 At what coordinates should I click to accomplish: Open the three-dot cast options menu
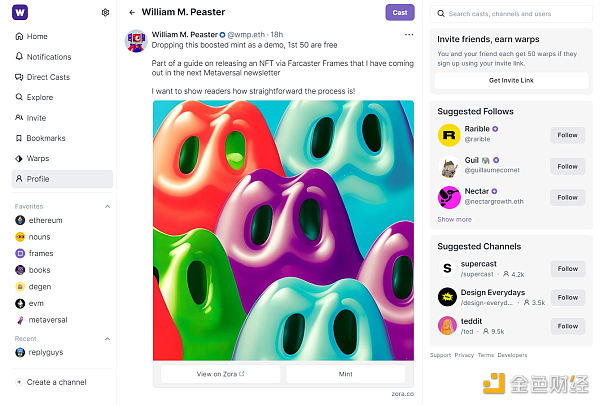point(408,34)
